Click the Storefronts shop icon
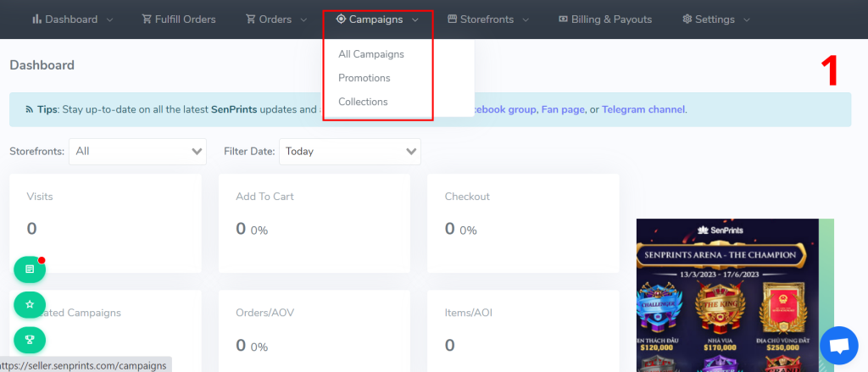Image resolution: width=868 pixels, height=372 pixels. 453,19
